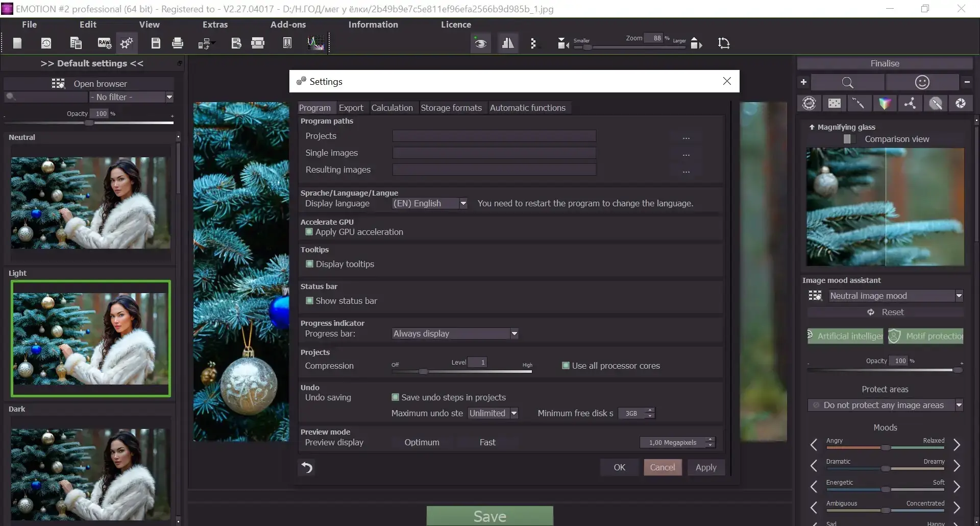Open the Add-ons menu

(x=288, y=25)
